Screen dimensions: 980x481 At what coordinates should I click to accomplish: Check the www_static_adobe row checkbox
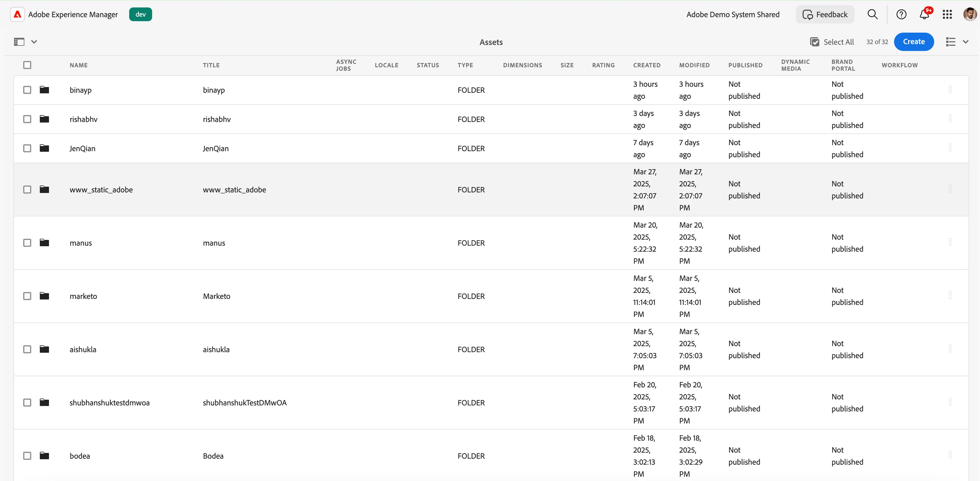(27, 189)
